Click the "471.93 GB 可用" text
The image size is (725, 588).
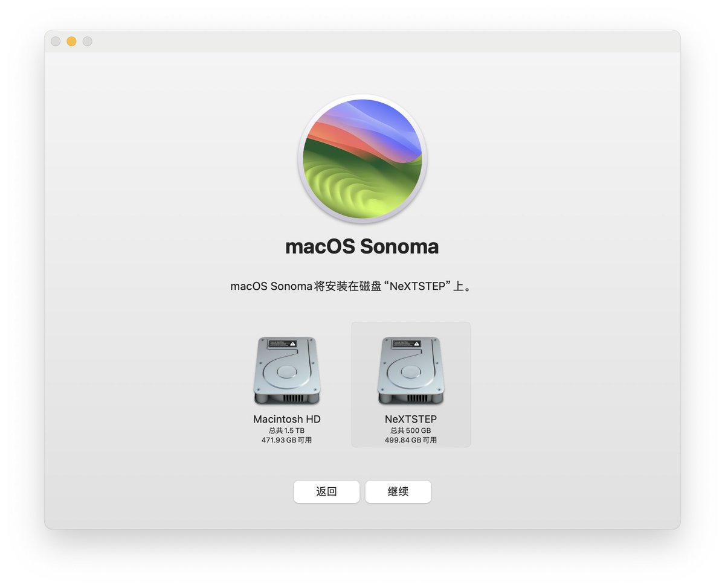point(287,440)
